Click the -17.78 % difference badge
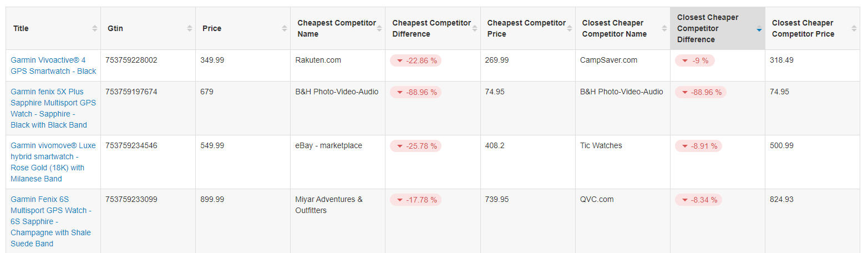 point(415,200)
